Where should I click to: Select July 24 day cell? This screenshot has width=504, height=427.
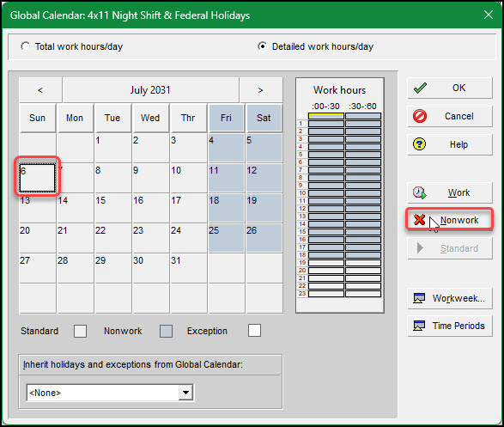[x=188, y=238]
